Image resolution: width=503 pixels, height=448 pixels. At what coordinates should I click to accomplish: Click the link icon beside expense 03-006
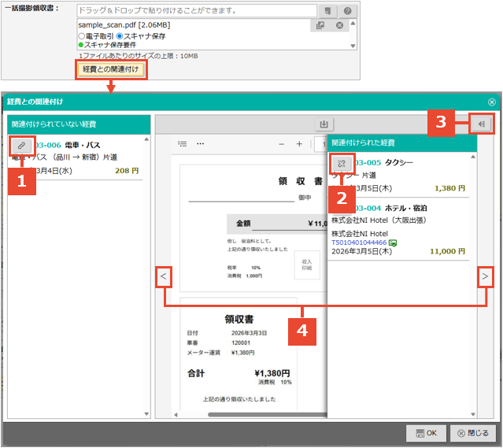click(x=21, y=145)
